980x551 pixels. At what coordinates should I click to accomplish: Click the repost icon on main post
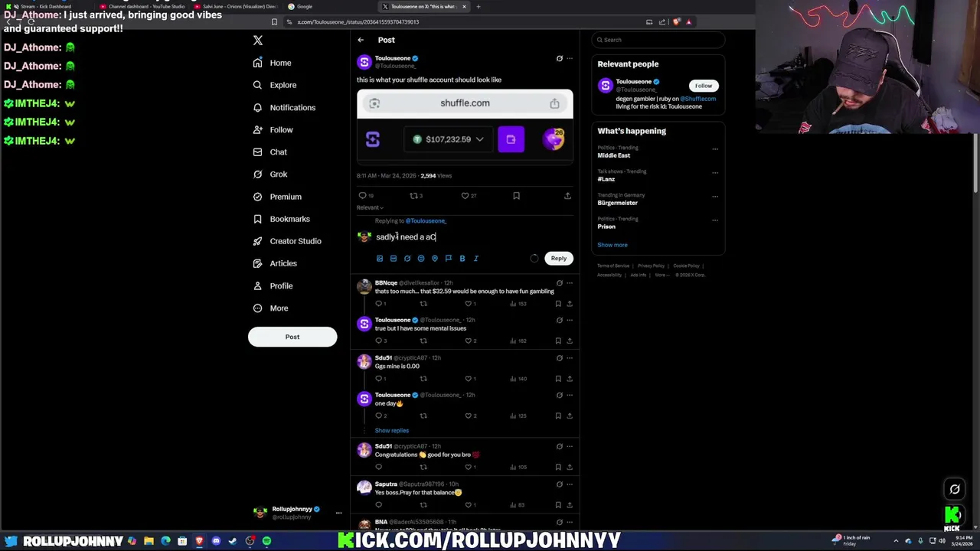[413, 196]
